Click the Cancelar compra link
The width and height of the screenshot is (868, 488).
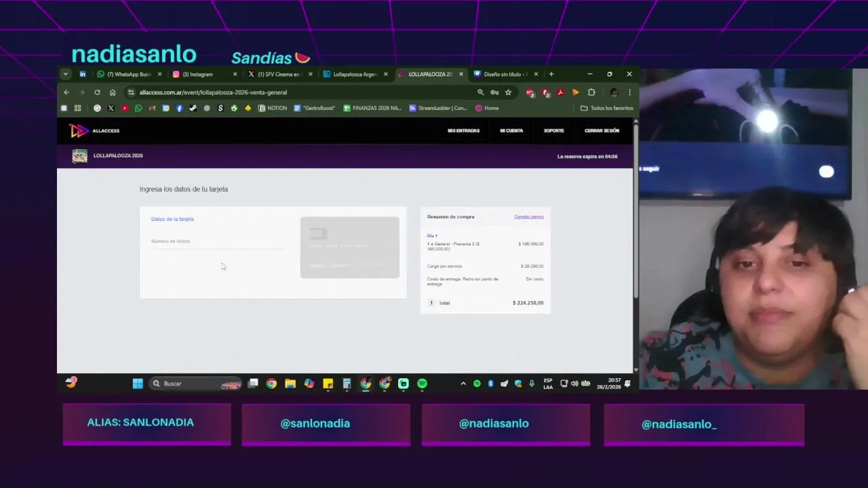click(529, 217)
